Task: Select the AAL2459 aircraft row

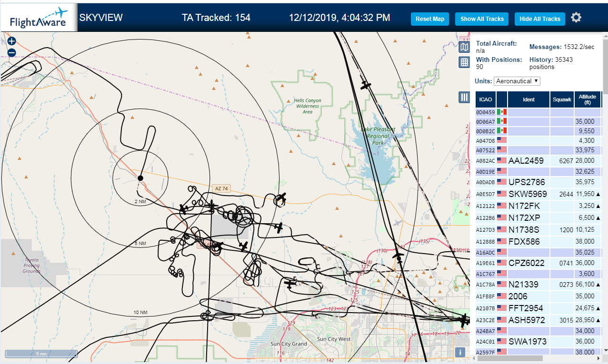Action: pyautogui.click(x=538, y=161)
